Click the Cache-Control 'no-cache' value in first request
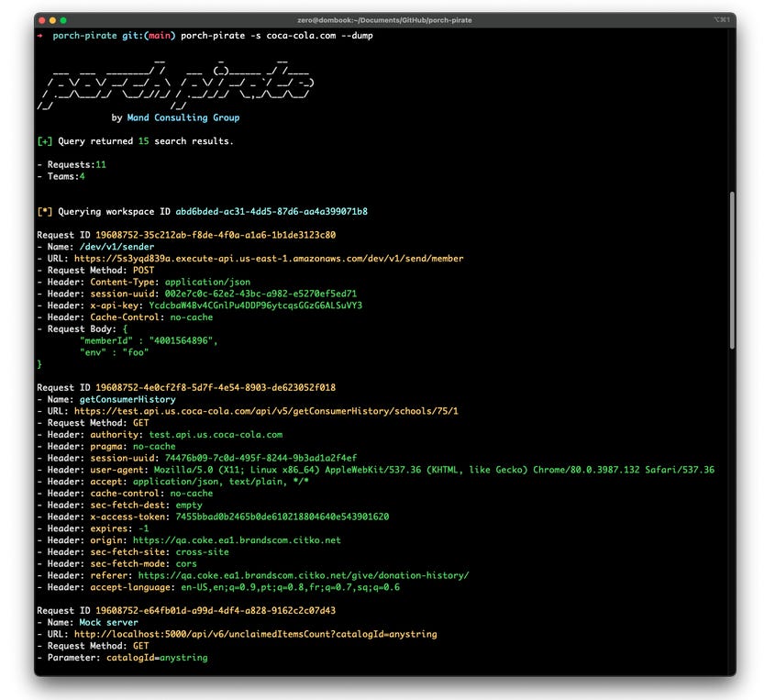 click(192, 317)
